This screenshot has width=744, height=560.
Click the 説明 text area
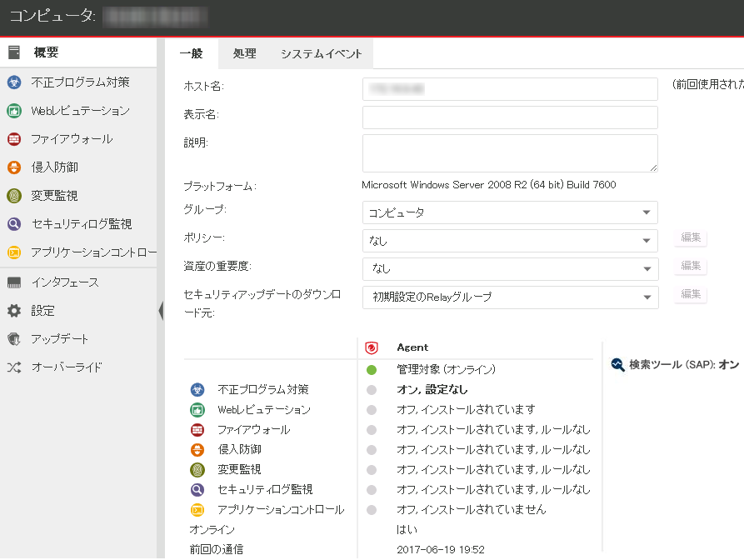[x=510, y=153]
